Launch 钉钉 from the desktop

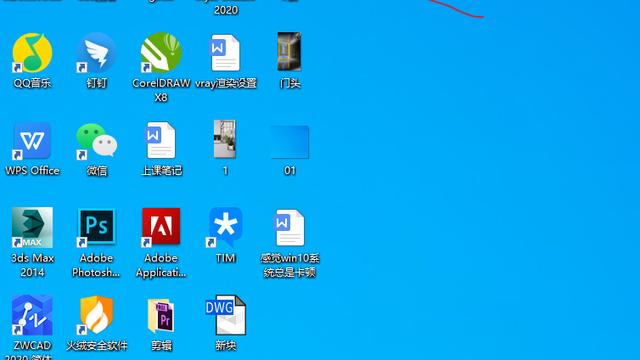pyautogui.click(x=97, y=53)
